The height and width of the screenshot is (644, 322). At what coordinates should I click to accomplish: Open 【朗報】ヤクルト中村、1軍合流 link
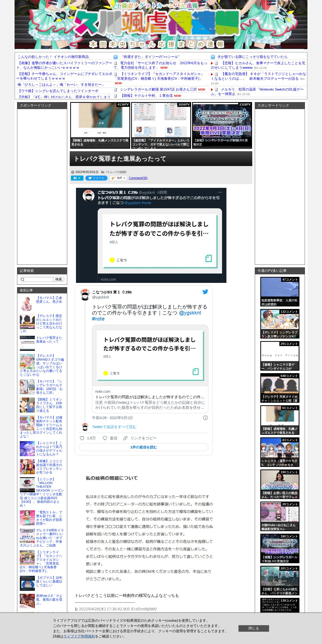coord(146,96)
